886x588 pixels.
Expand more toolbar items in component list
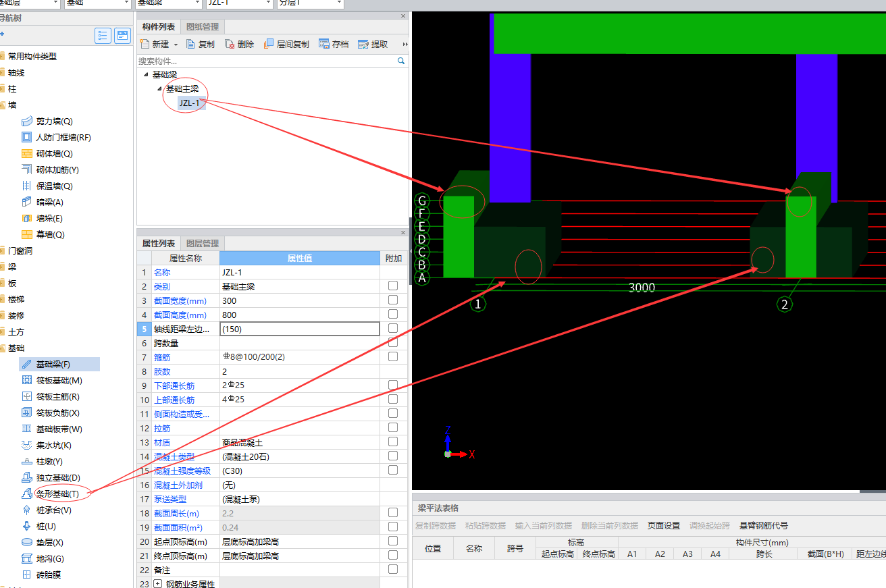[x=405, y=45]
